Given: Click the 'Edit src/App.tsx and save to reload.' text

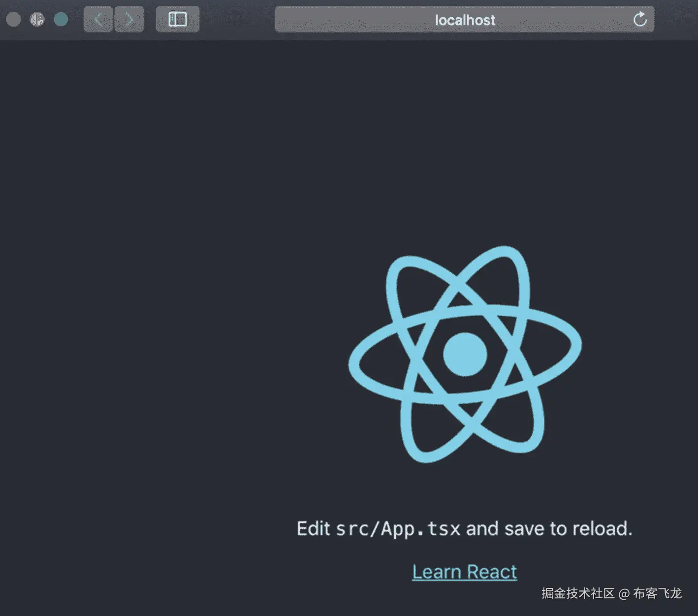Looking at the screenshot, I should (464, 528).
